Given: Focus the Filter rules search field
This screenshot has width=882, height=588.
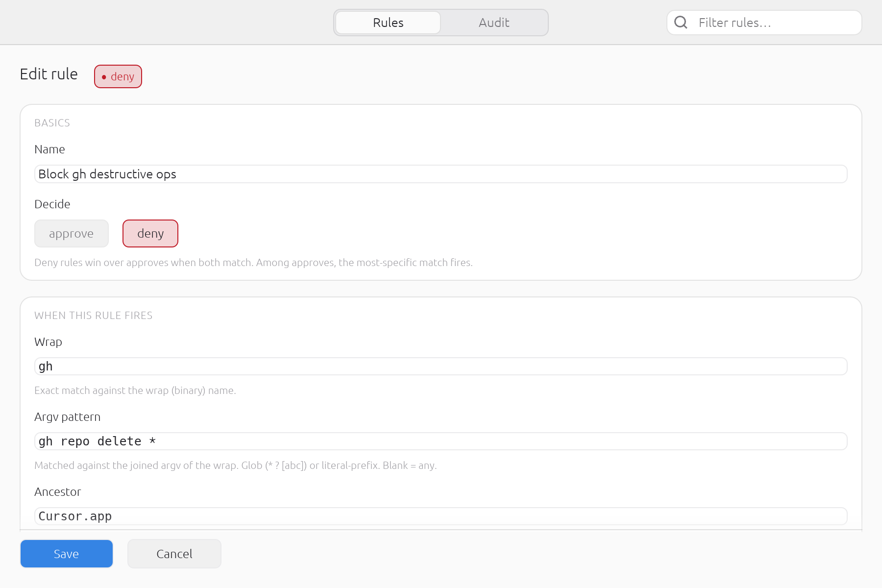Looking at the screenshot, I should tap(764, 23).
